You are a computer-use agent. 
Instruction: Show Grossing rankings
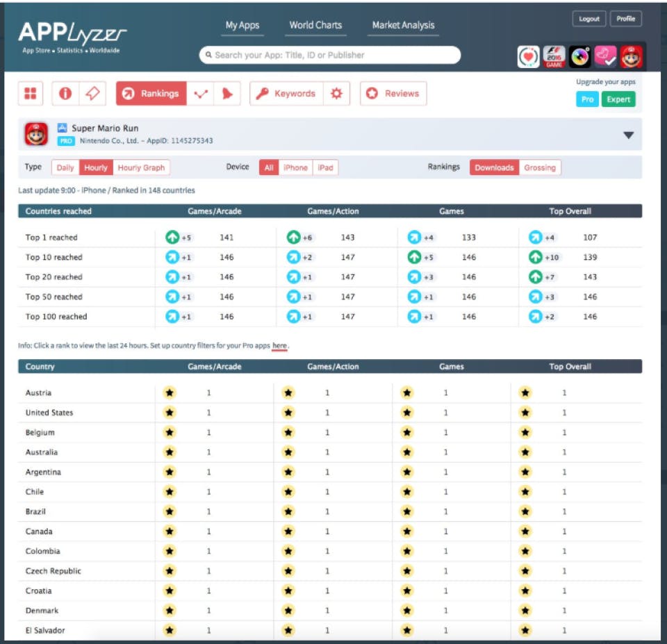point(540,167)
